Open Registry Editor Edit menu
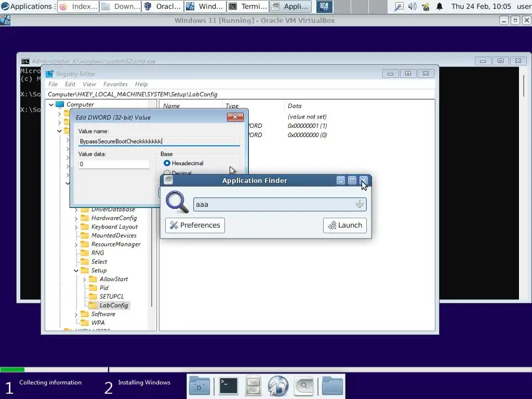The height and width of the screenshot is (399, 532). pos(70,84)
